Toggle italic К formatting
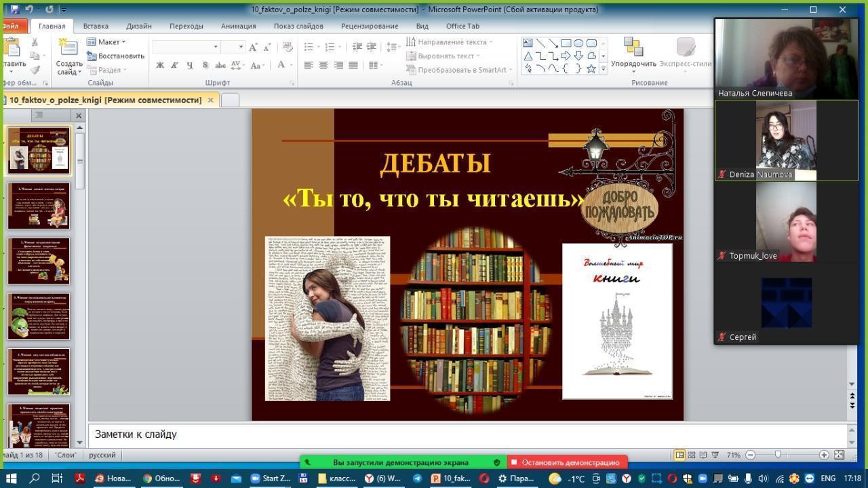The height and width of the screenshot is (488, 868). coord(174,65)
